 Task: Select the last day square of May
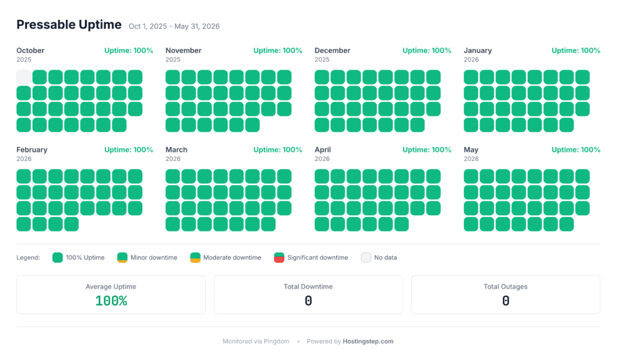(x=566, y=224)
